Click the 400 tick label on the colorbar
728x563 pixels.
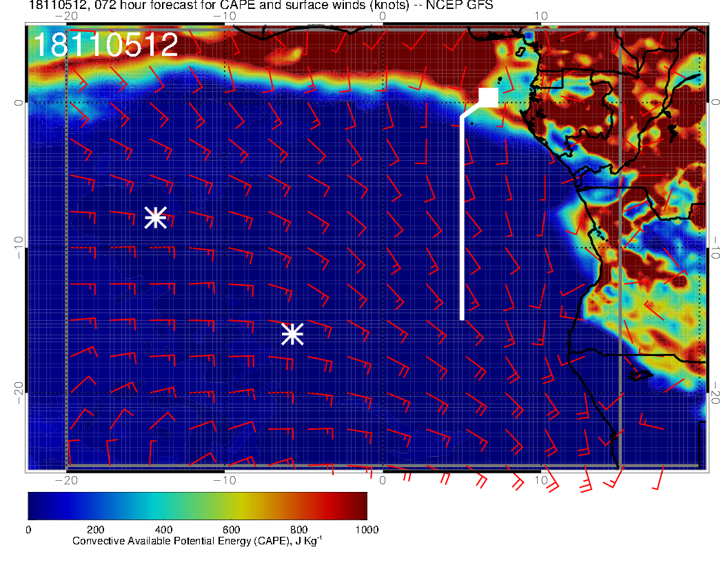click(163, 529)
